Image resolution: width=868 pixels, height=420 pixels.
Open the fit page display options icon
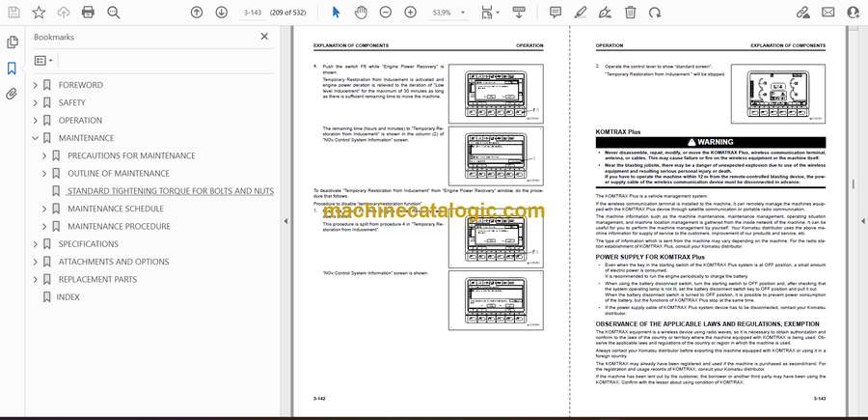pyautogui.click(x=489, y=13)
